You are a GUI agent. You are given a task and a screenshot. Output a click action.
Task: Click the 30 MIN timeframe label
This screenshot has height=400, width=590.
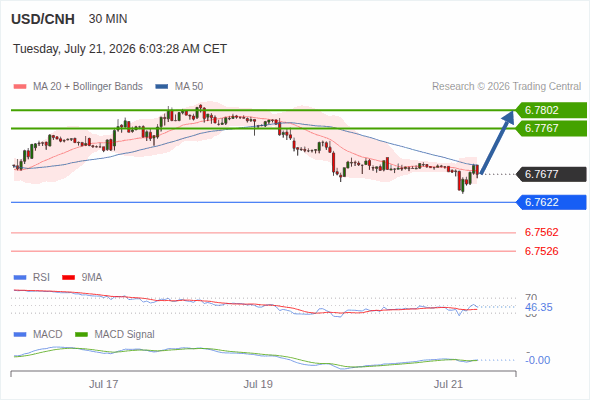point(108,19)
